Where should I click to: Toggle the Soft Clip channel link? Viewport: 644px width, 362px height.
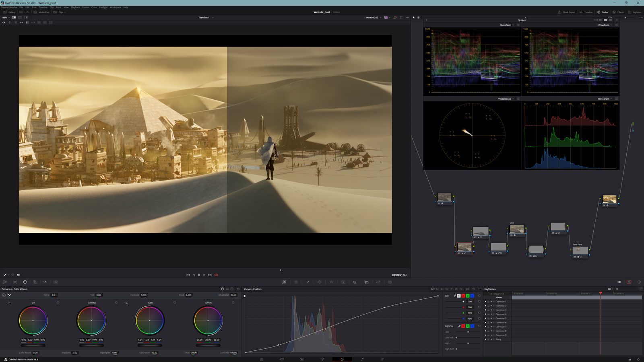[x=459, y=326]
